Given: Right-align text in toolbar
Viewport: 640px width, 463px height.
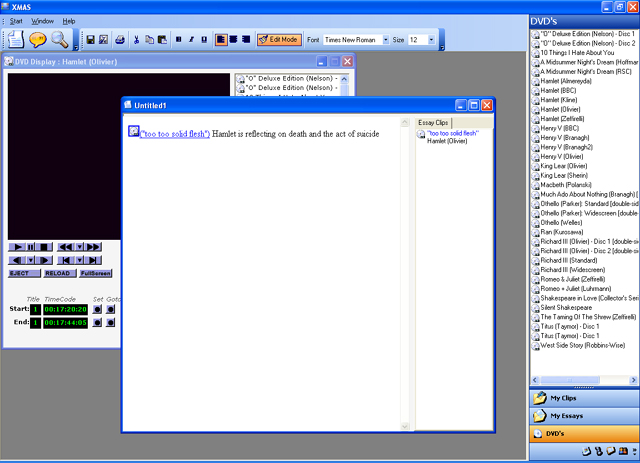Looking at the screenshot, I should (x=246, y=40).
